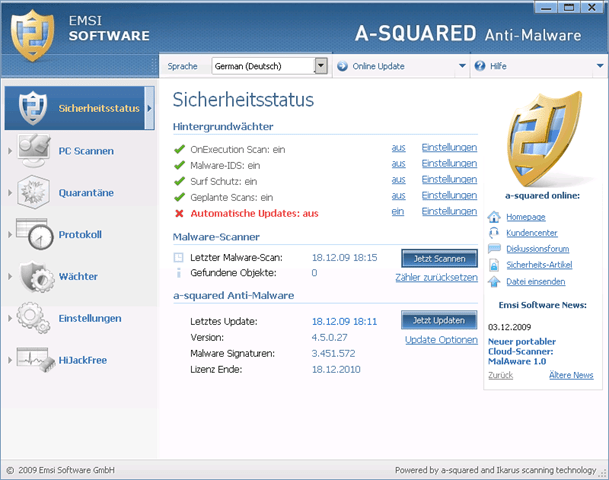Open the Kundencenter link
609x480 pixels.
(x=532, y=233)
